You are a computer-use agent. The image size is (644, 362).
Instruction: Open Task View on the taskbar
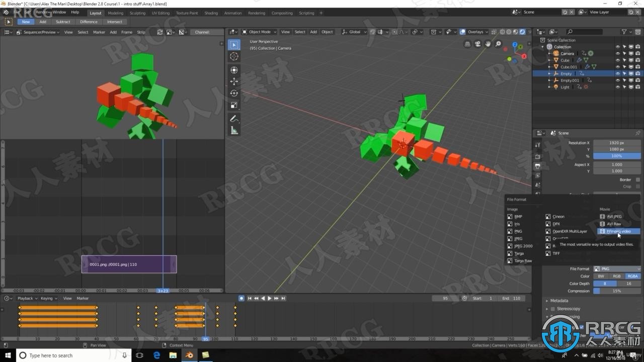pyautogui.click(x=140, y=355)
